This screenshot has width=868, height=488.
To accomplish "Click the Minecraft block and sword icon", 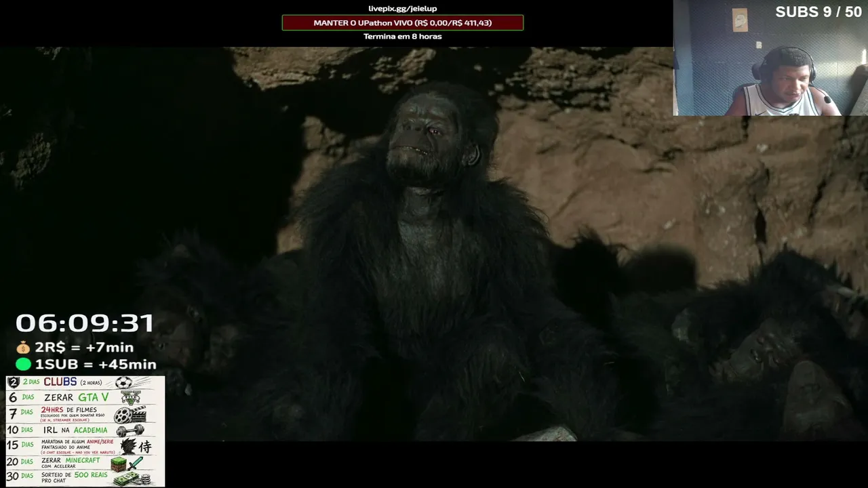I will (x=127, y=463).
